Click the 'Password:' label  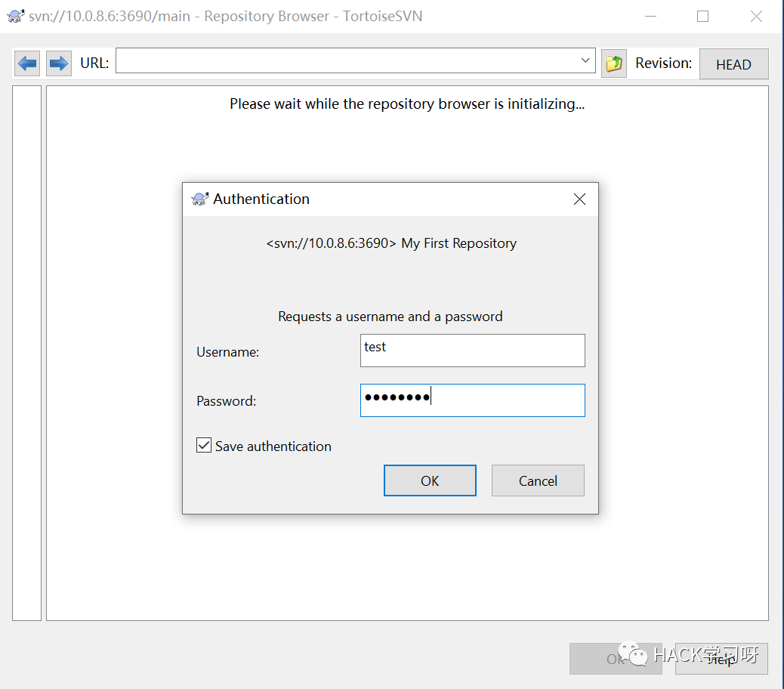click(226, 401)
